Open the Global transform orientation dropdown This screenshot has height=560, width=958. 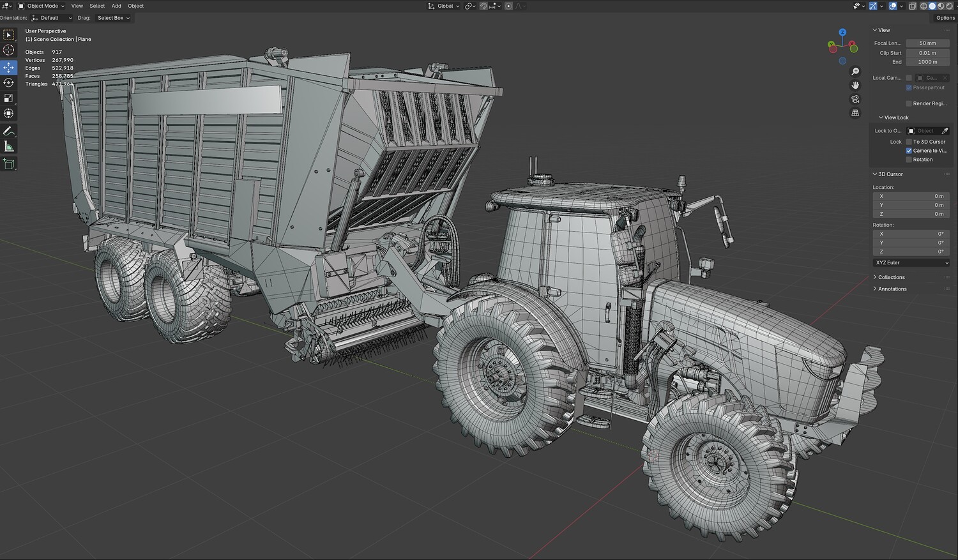443,6
